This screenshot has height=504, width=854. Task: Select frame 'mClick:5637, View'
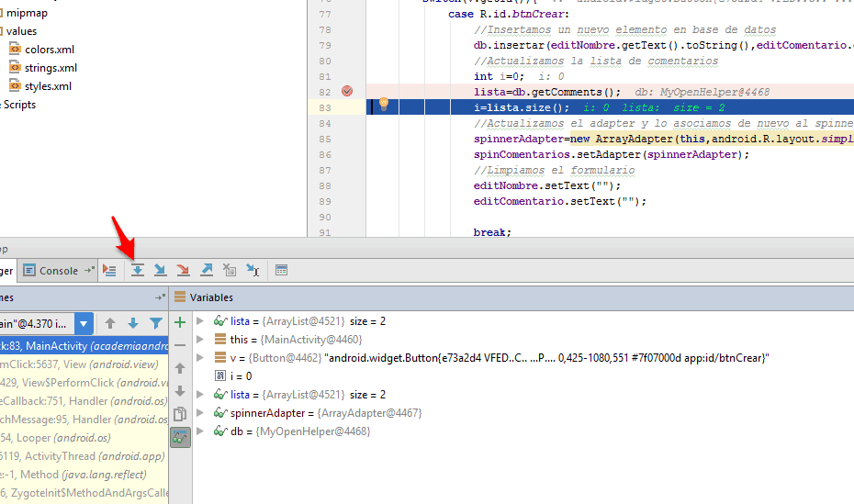coord(84,364)
